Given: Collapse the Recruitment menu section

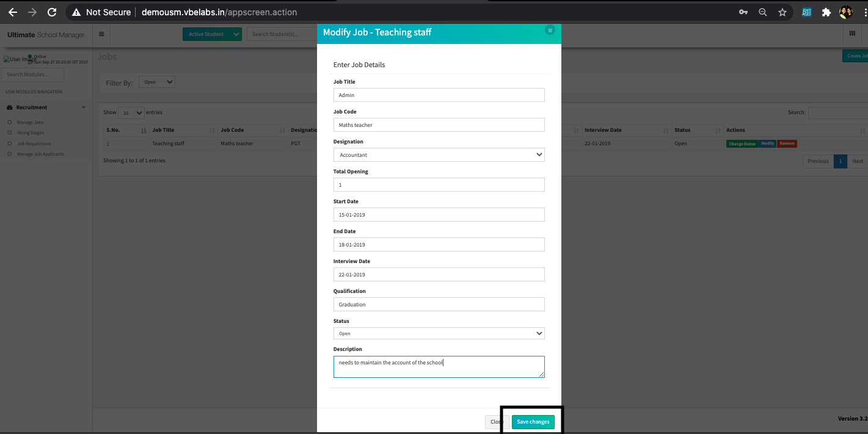Looking at the screenshot, I should click(46, 107).
